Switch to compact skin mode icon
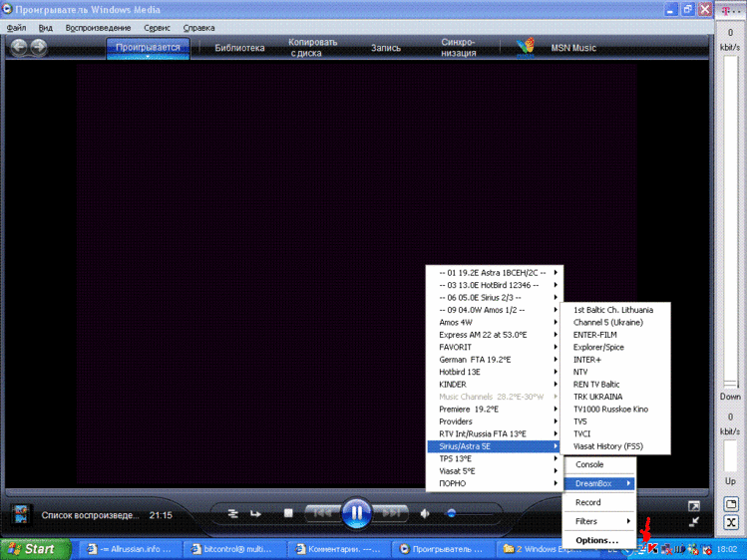The height and width of the screenshot is (560, 747). [x=694, y=522]
